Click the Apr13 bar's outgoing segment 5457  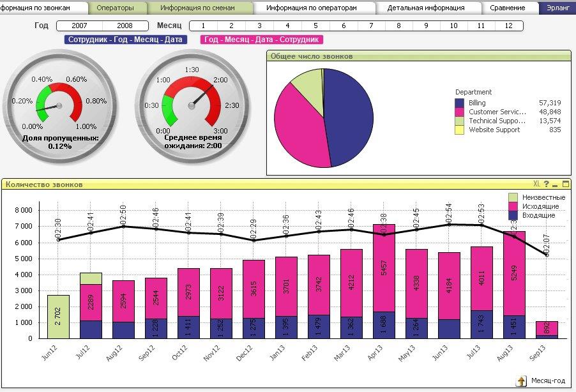[384, 268]
